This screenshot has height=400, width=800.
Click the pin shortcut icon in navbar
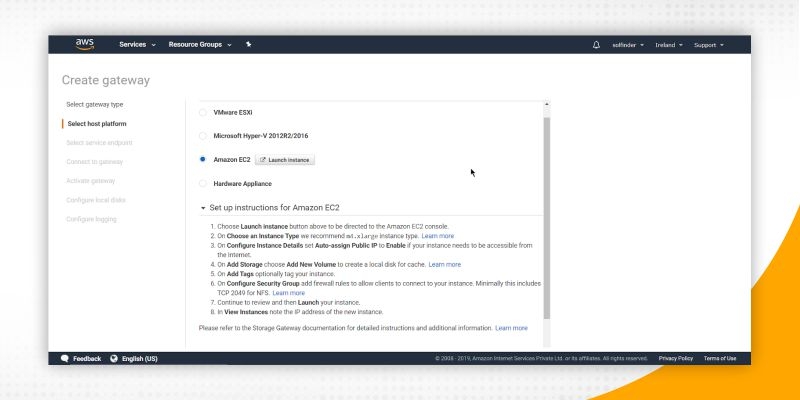[x=248, y=44]
